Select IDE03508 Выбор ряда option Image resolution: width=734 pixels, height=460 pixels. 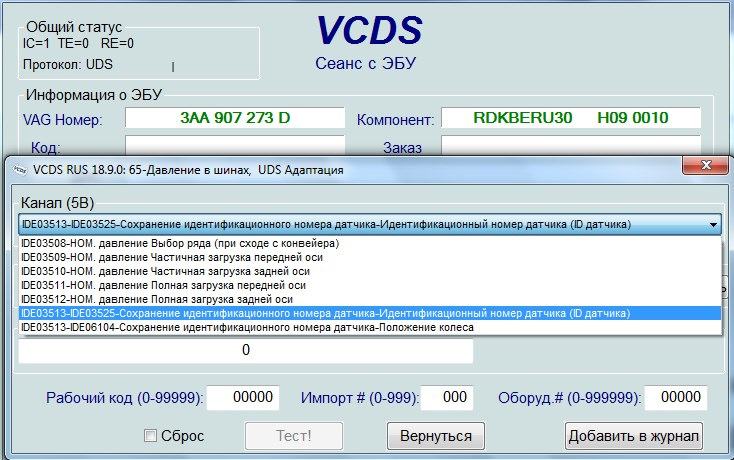[370, 243]
